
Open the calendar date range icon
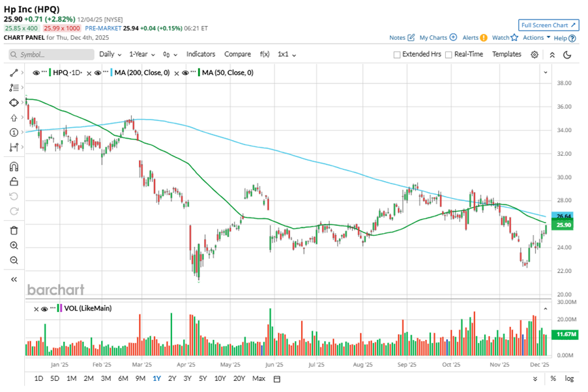[276, 379]
